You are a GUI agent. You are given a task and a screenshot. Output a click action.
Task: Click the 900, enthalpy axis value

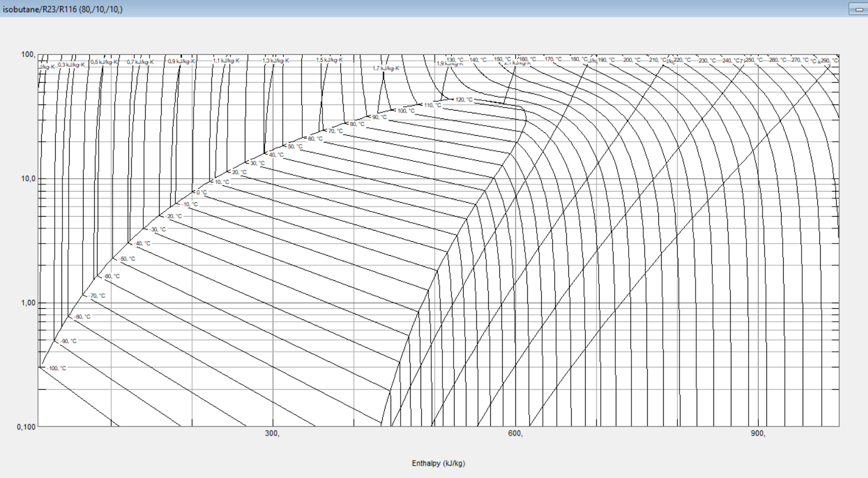tap(758, 433)
